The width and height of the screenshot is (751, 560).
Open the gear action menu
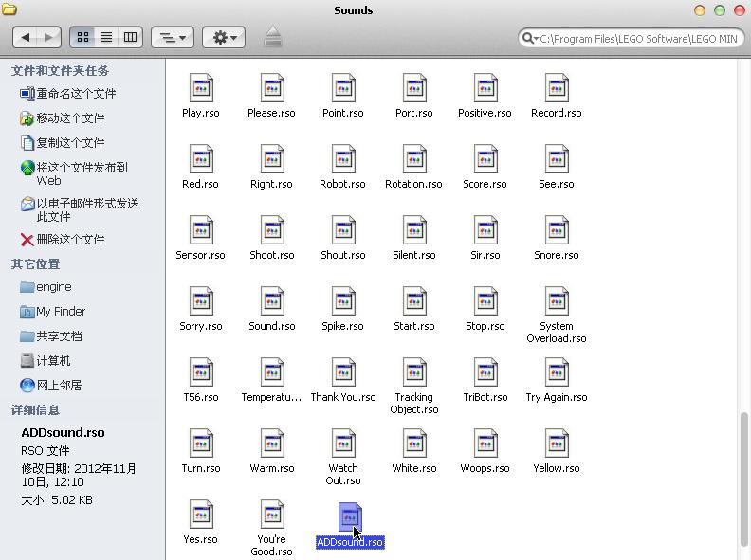tap(224, 37)
